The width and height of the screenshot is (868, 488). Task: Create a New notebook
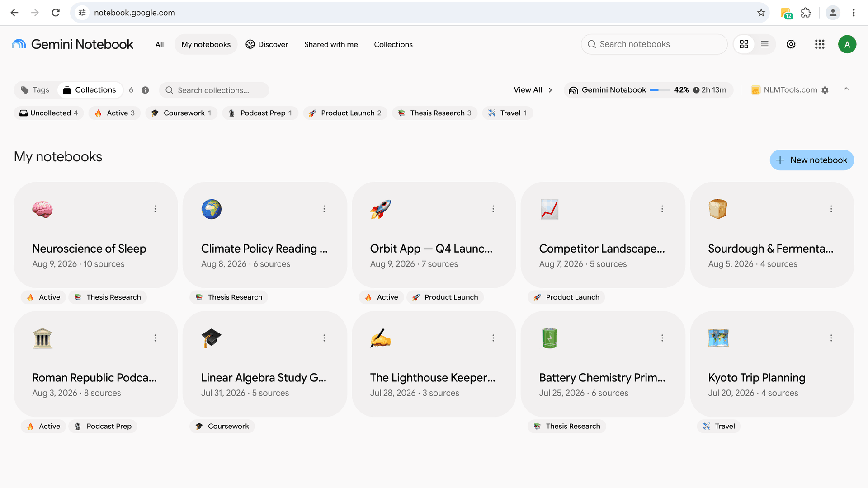coord(811,160)
